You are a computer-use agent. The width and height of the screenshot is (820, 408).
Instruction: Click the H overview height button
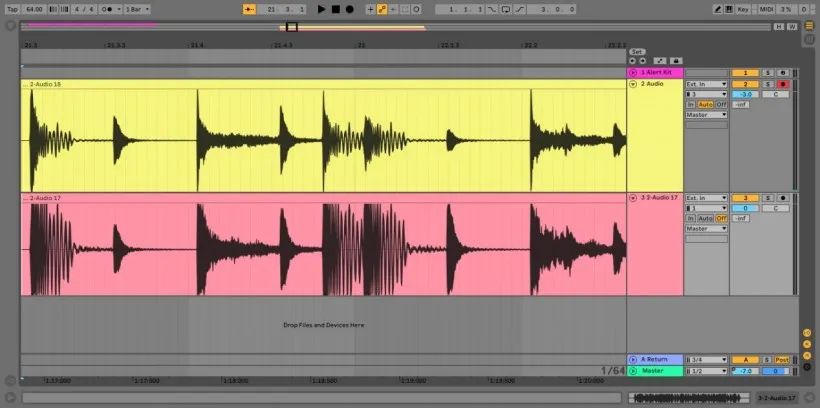point(779,27)
